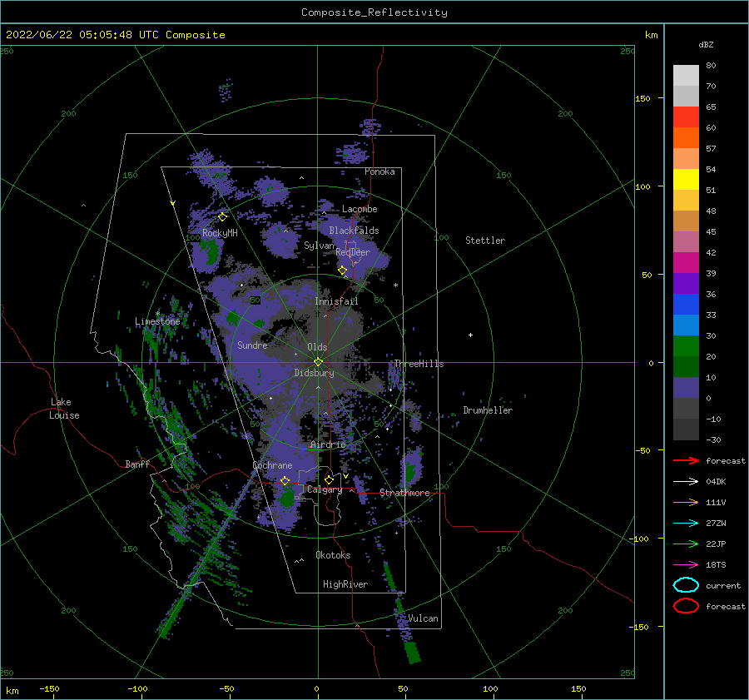
Task: Click the Olds label near radar center
Action: [317, 347]
